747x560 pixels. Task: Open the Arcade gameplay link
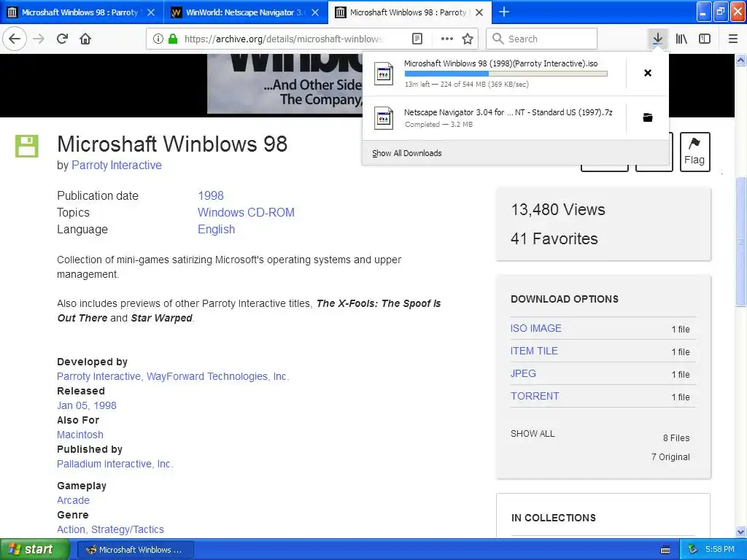click(x=74, y=500)
